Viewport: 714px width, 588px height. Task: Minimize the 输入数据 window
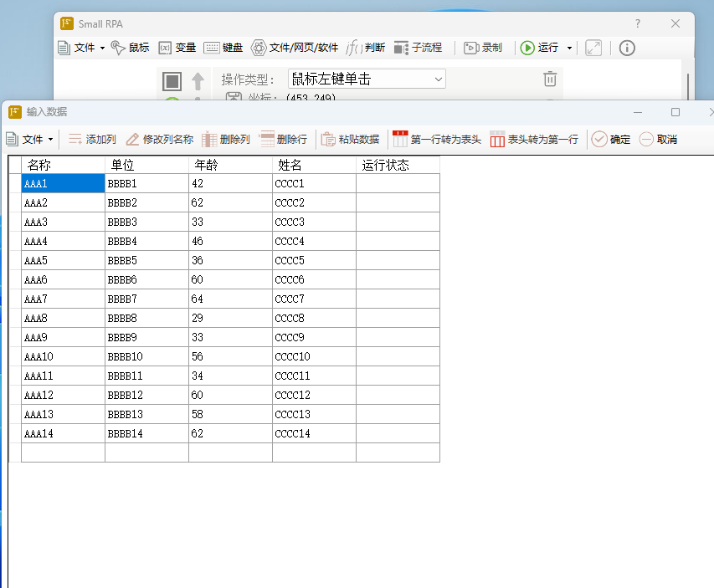tap(638, 112)
